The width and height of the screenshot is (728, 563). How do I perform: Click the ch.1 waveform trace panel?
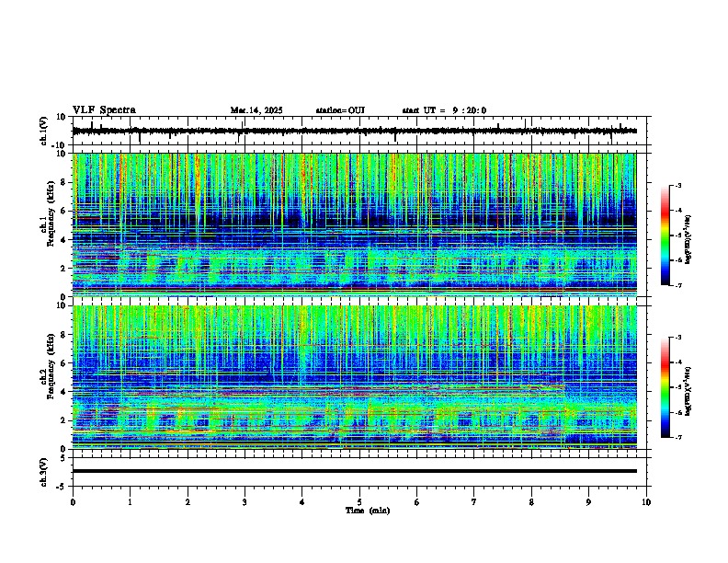361,131
